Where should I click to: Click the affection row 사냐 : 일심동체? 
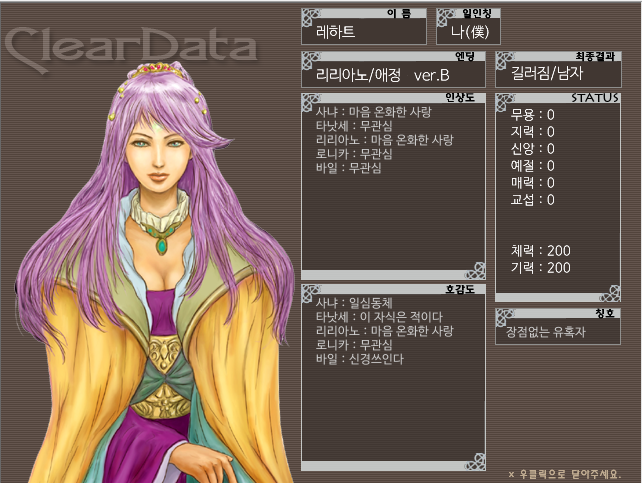coord(354,303)
